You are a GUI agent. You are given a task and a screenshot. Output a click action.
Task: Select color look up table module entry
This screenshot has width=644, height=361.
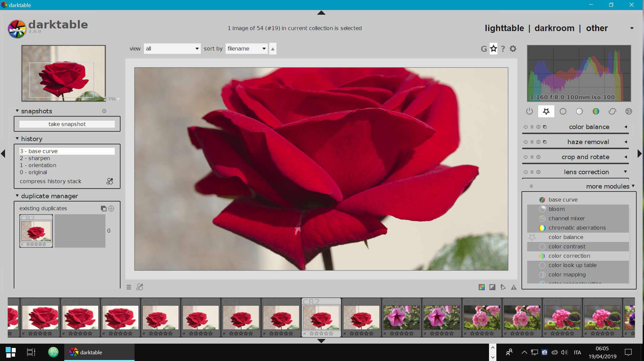point(578,265)
